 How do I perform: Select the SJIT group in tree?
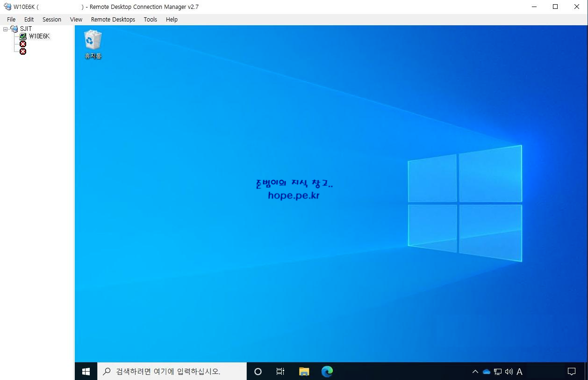tap(26, 29)
